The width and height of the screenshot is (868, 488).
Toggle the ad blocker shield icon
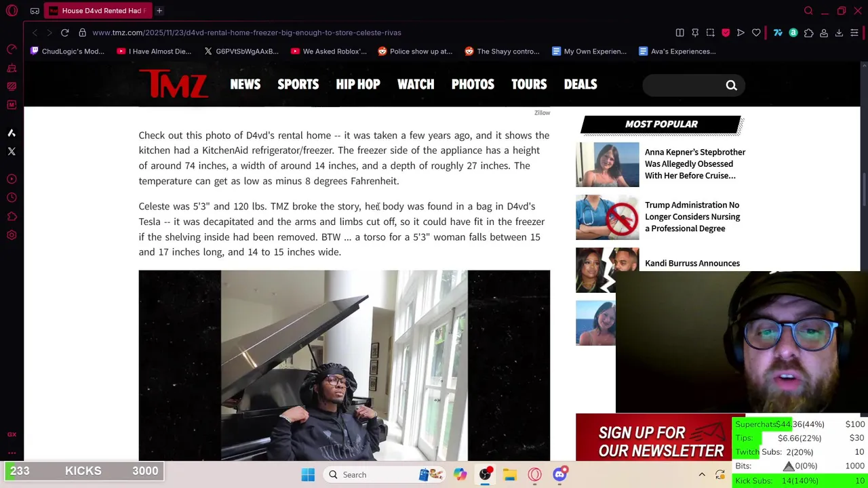(x=726, y=33)
